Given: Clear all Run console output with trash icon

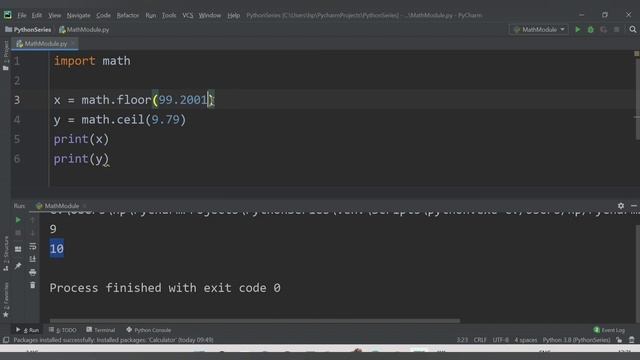Looking at the screenshot, I should pos(33,285).
